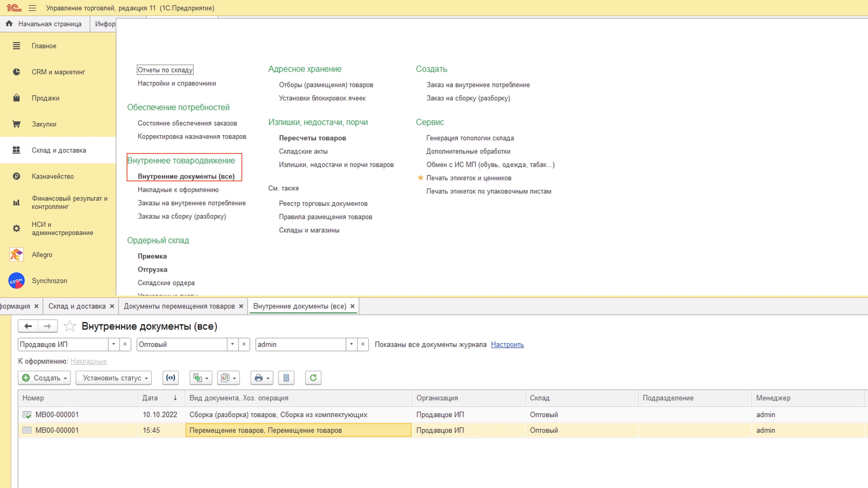Add page to favorites with star icon

pos(70,326)
